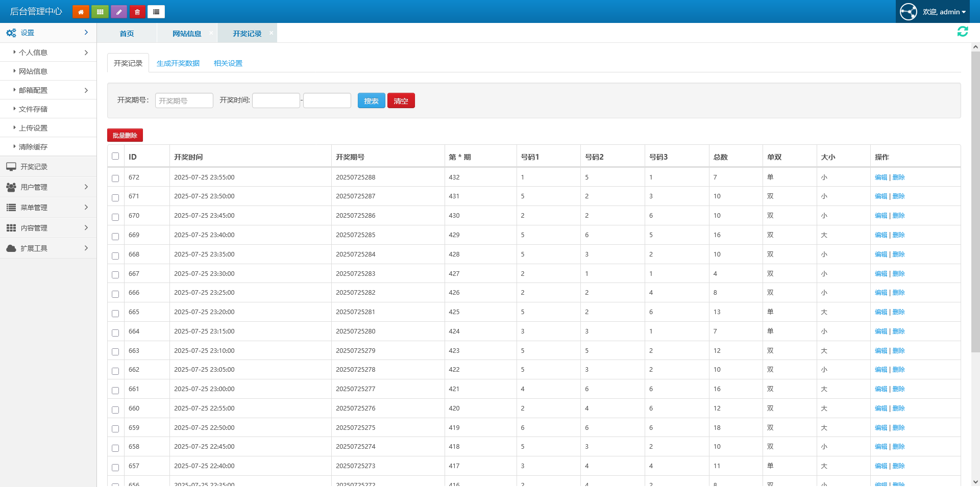Screen dimensions: 980x487
Task: Close the 开奖记录 top tab
Action: pos(271,33)
